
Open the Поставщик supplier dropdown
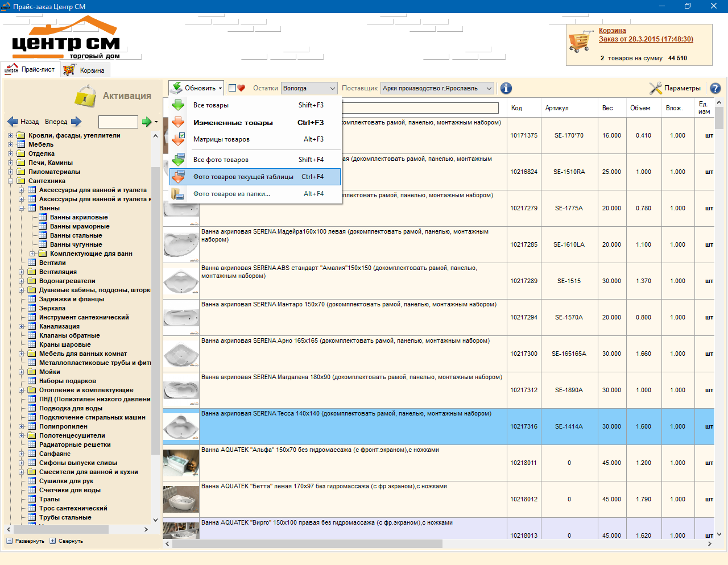point(437,88)
